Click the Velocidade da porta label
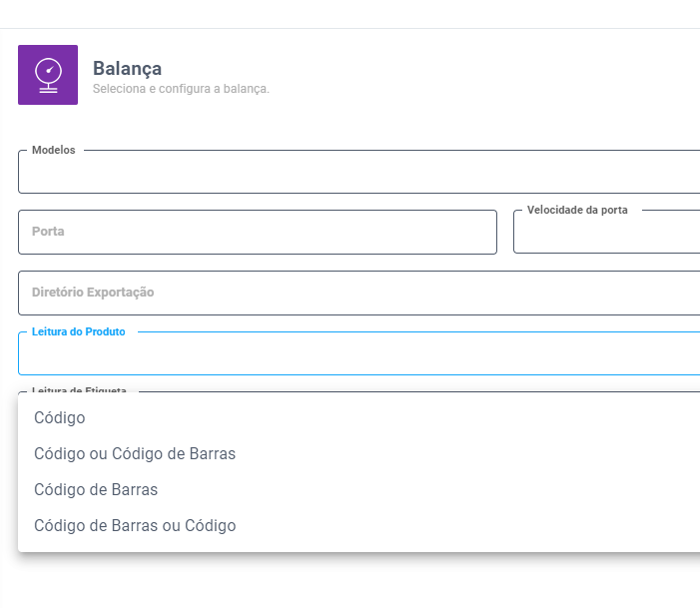Image resolution: width=700 pixels, height=608 pixels. click(577, 211)
